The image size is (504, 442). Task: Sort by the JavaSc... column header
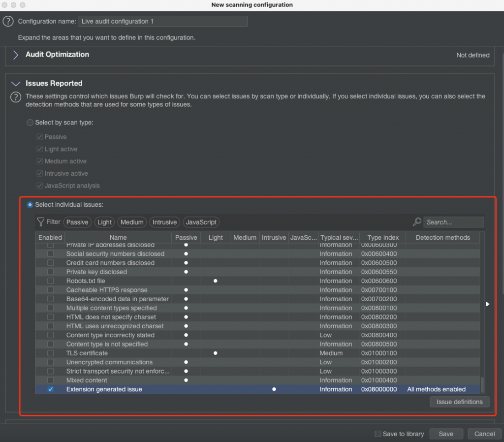tap(303, 238)
